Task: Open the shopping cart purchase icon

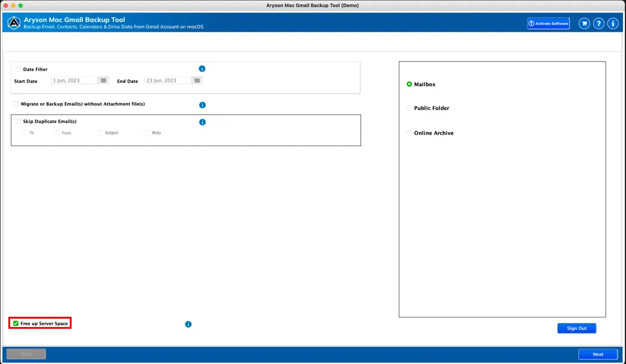Action: [x=584, y=23]
